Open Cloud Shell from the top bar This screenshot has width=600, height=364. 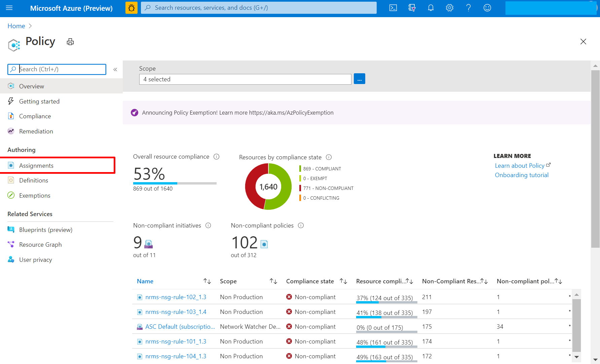coord(393,8)
